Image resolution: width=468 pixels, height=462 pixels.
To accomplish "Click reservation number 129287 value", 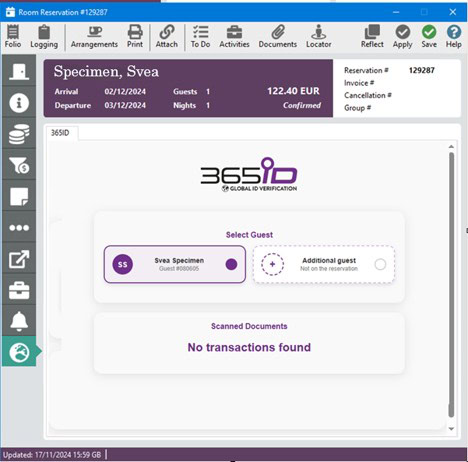I will 422,70.
